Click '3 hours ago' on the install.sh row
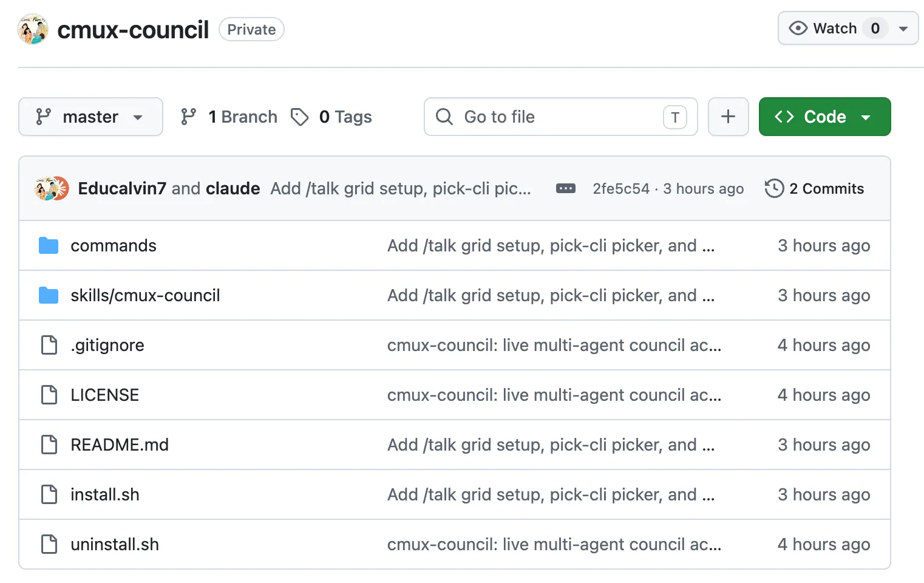 (824, 494)
